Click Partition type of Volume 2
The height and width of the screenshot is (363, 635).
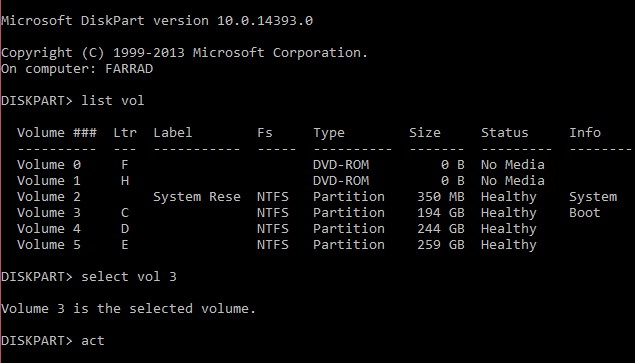click(349, 197)
